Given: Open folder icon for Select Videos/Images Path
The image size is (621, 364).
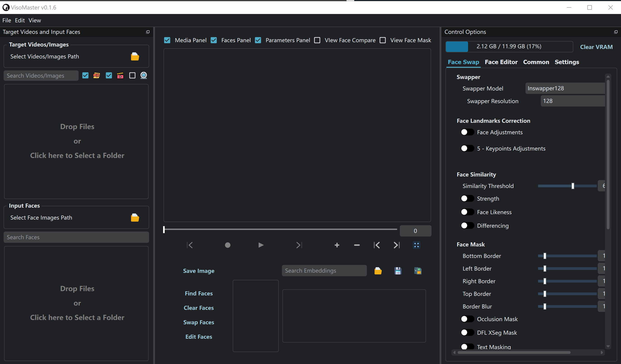Looking at the screenshot, I should [x=135, y=57].
